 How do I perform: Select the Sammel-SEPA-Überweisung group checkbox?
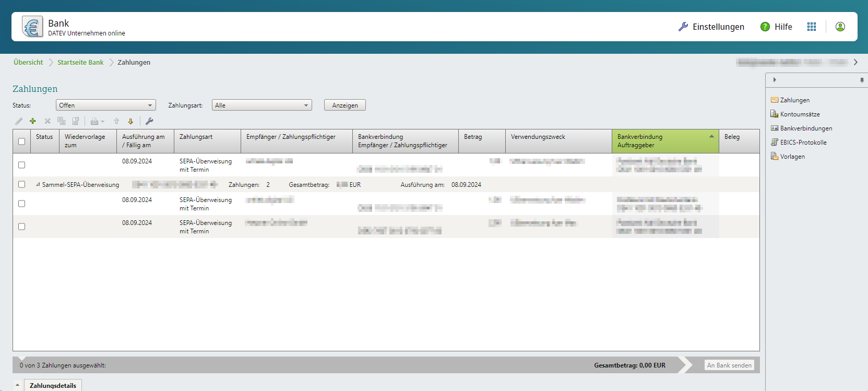[21, 184]
